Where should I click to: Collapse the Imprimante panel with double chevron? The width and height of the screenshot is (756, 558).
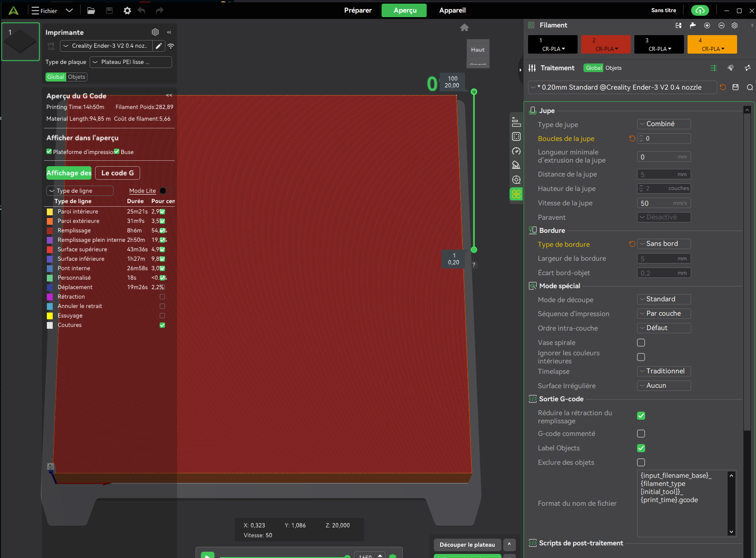coord(169,32)
